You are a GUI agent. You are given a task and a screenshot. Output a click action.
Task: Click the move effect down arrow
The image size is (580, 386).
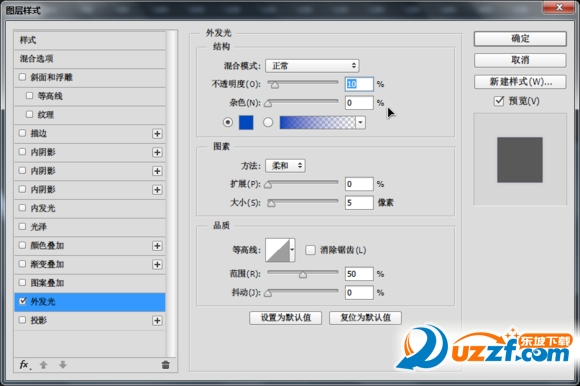(63, 365)
